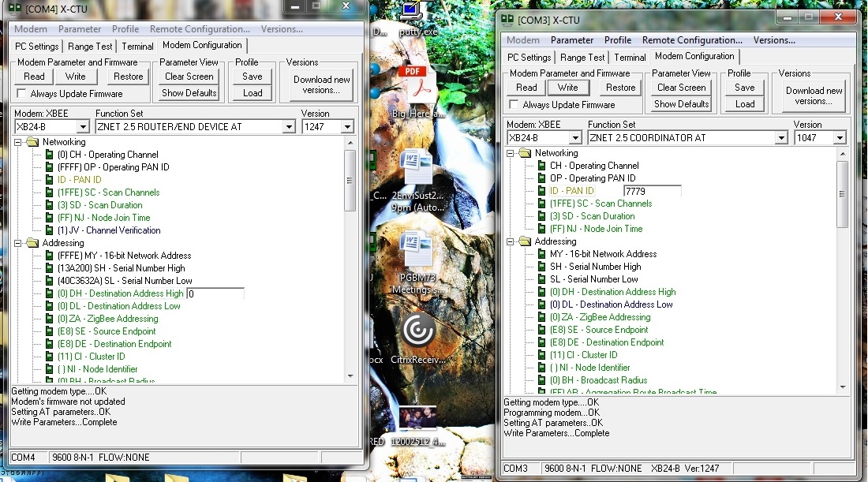Screen dimensions: 868x482
Task: Select (0) DL - Destination Address Low in COM3
Action: (611, 305)
